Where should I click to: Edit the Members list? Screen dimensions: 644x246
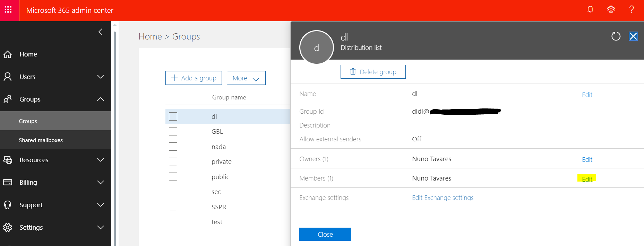(587, 179)
